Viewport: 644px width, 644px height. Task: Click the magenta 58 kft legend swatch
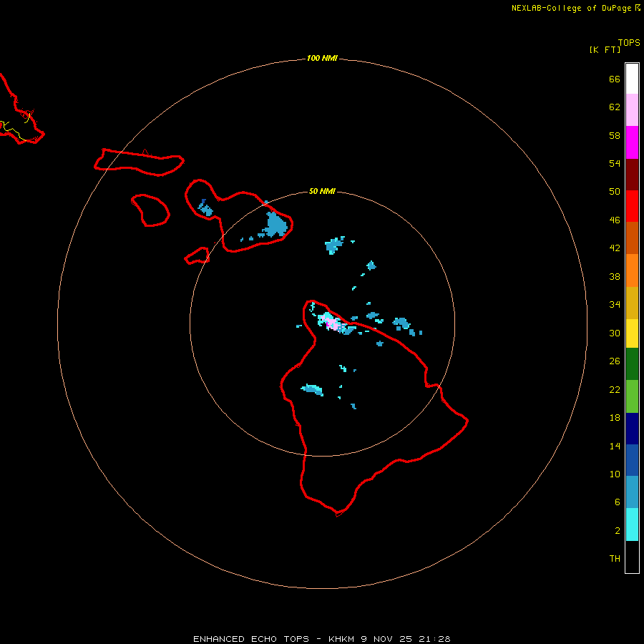(x=632, y=142)
